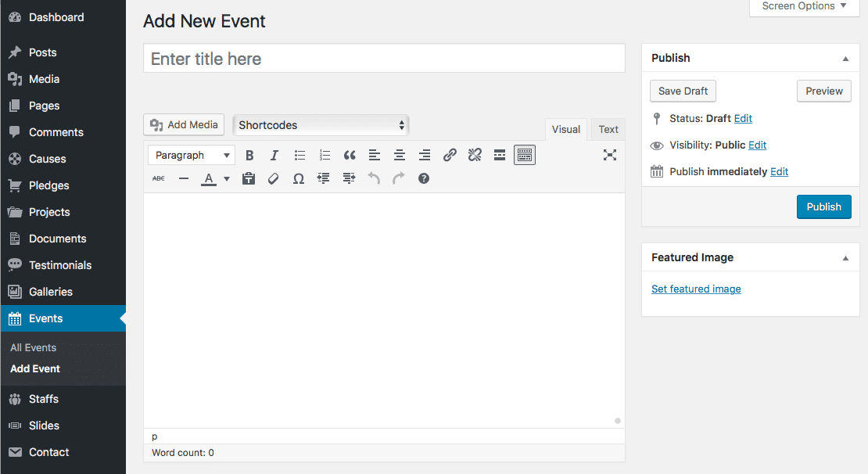Save the event as draft
The image size is (868, 474).
683,92
